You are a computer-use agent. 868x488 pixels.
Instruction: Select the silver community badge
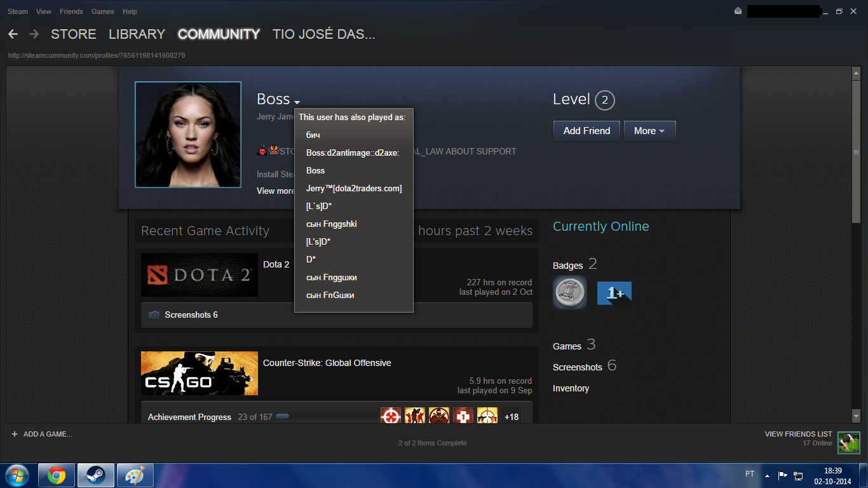point(569,292)
